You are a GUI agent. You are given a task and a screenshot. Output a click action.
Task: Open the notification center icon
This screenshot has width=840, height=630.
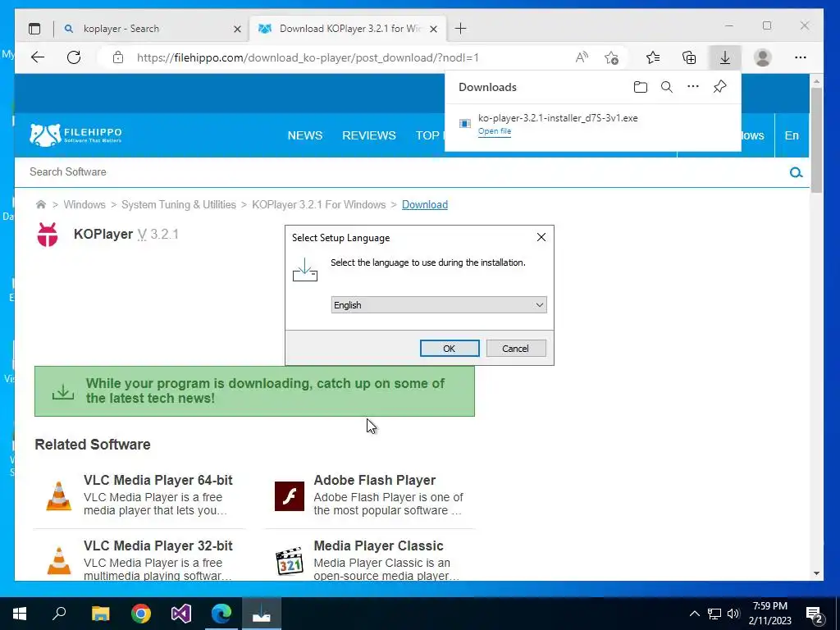815,614
